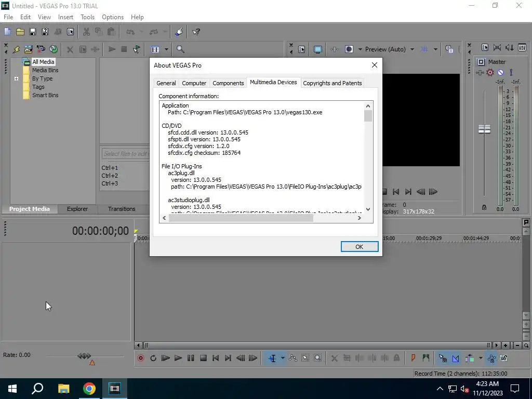Image resolution: width=532 pixels, height=399 pixels.
Task: Click Play From Start button
Action: [166, 358]
